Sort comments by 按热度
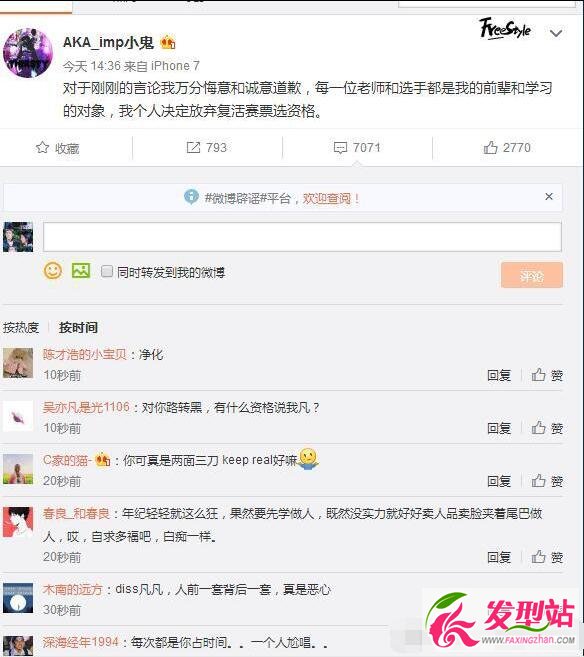The width and height of the screenshot is (584, 657). click(x=21, y=328)
